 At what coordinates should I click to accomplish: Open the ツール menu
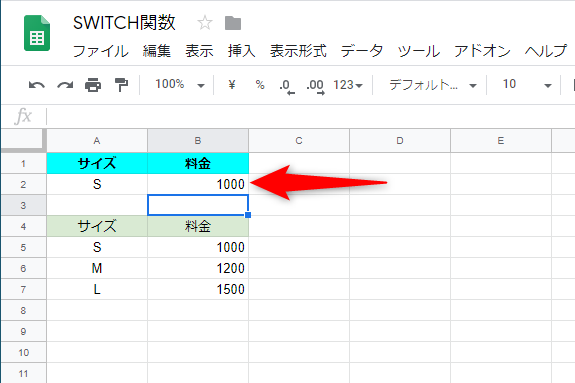[x=419, y=51]
